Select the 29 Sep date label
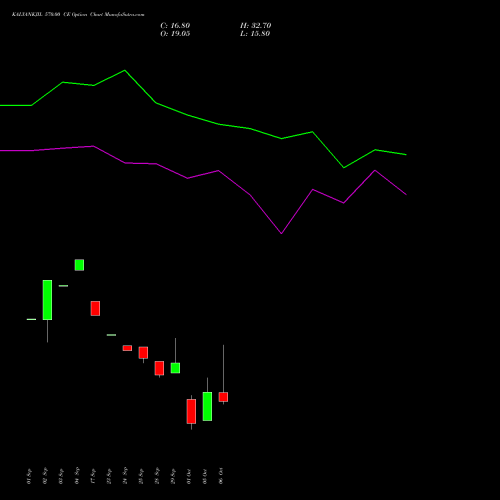The width and height of the screenshot is (500, 500). [x=173, y=476]
